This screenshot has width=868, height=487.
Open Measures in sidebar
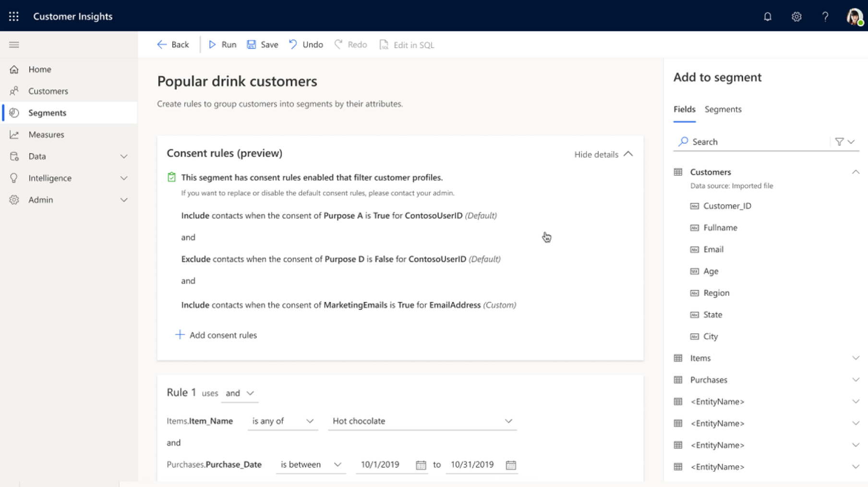tap(70, 134)
